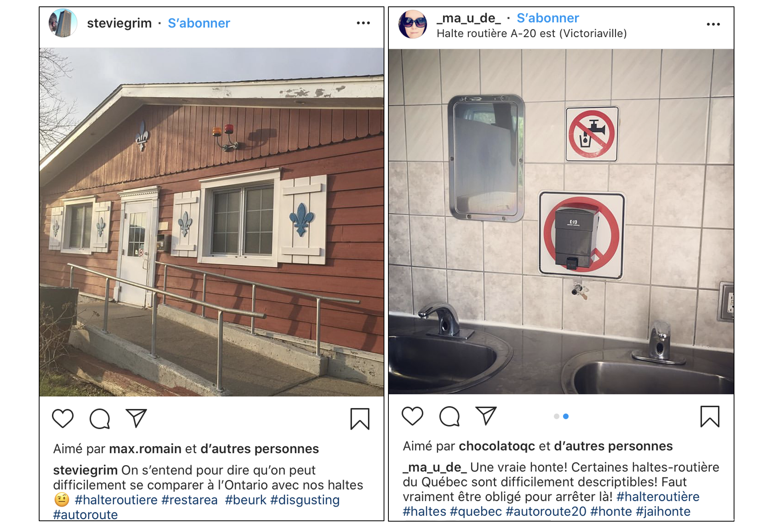This screenshot has width=780, height=532.
Task: Save the _ma_u_de_ post with bookmark icon
Action: (x=710, y=416)
